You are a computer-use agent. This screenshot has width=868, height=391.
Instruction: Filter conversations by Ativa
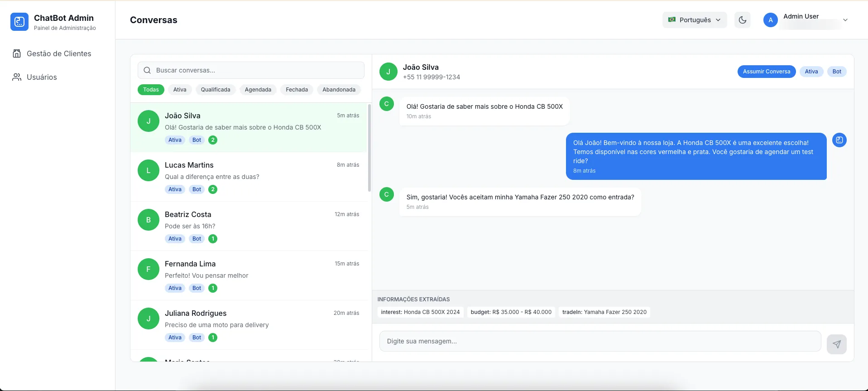tap(180, 90)
